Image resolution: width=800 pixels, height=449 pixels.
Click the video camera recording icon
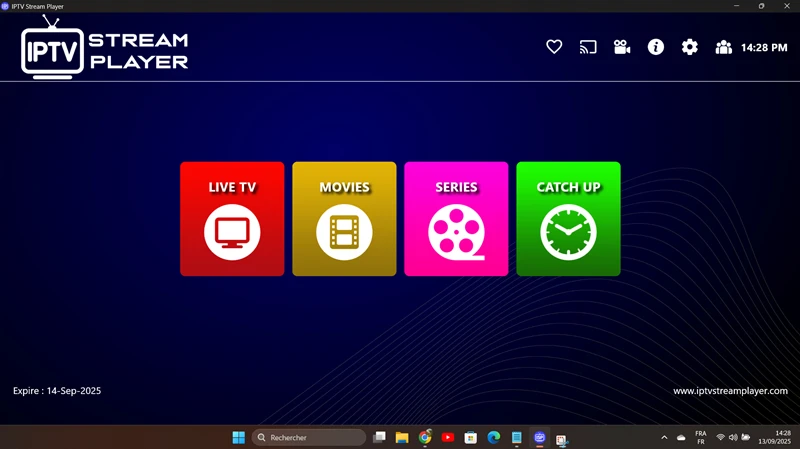[621, 47]
